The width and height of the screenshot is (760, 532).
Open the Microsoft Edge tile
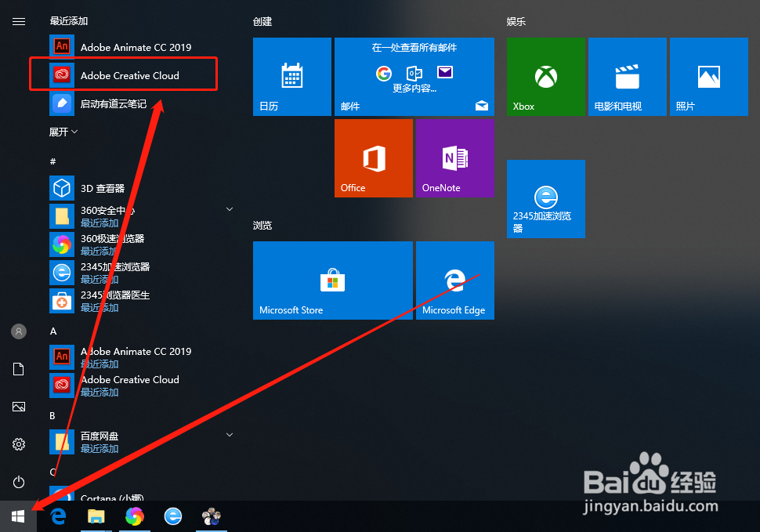tap(455, 280)
